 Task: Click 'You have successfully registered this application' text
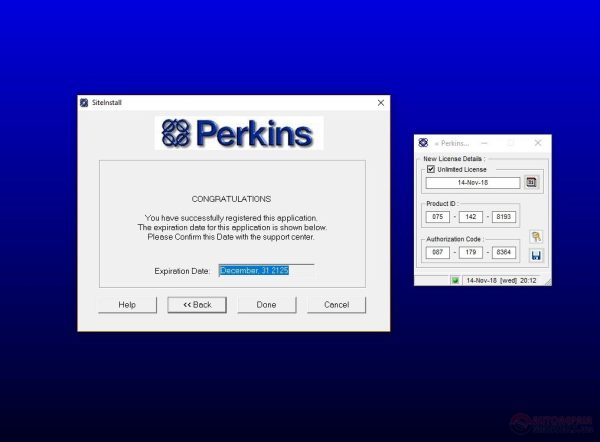[231, 218]
